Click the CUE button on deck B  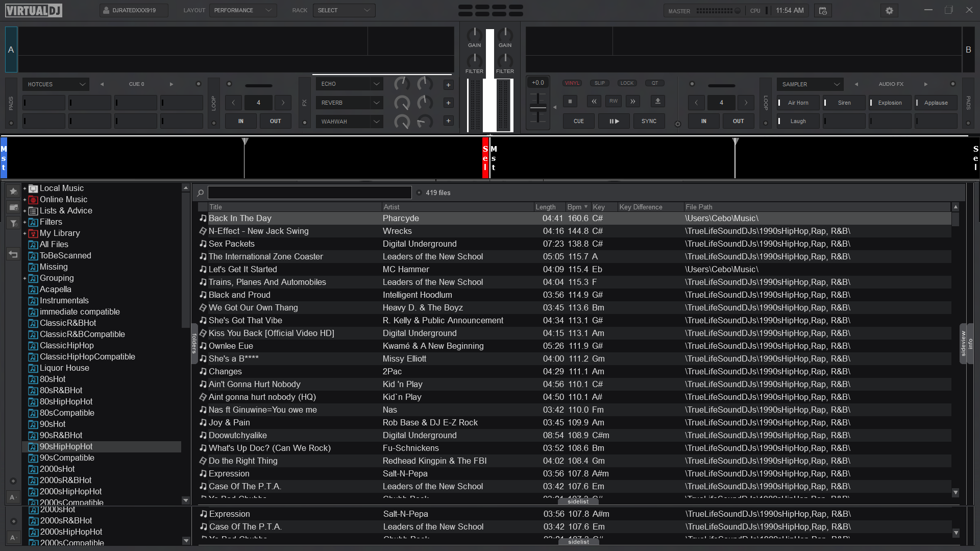pos(579,121)
